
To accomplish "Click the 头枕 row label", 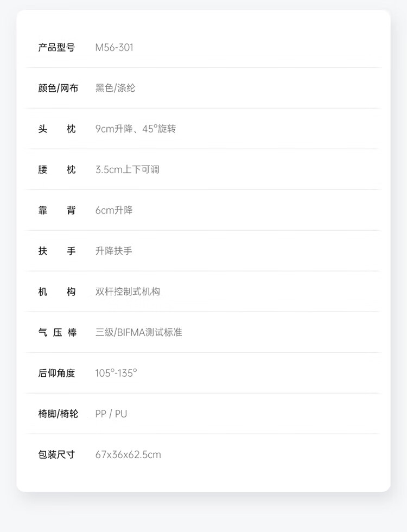I will click(56, 129).
